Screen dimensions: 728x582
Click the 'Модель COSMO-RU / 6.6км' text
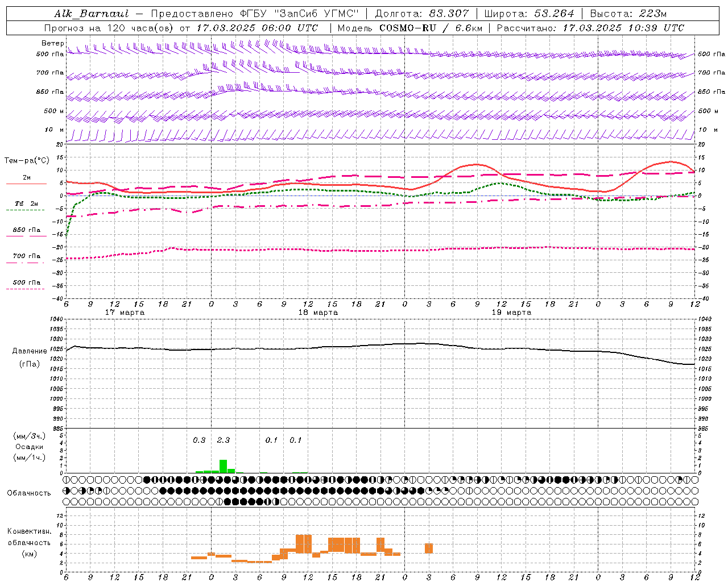point(409,28)
